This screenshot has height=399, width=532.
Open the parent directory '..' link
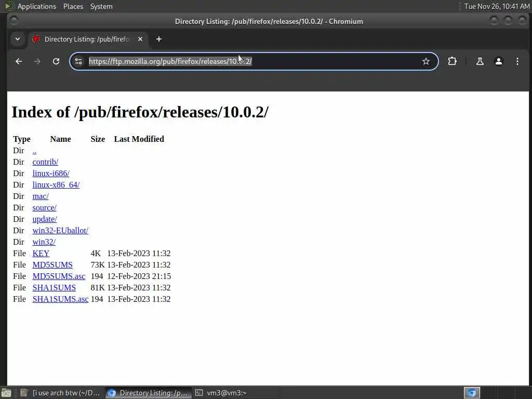pyautogui.click(x=34, y=151)
